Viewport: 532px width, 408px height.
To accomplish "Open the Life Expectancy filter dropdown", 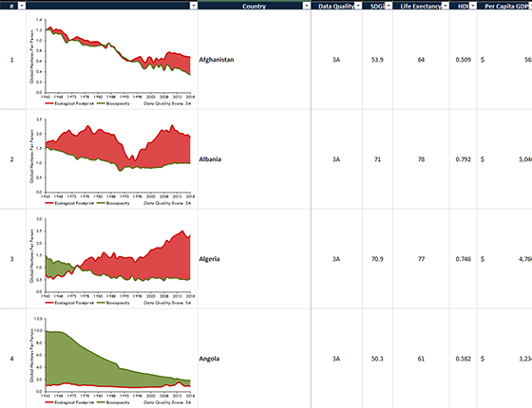I will pos(446,6).
